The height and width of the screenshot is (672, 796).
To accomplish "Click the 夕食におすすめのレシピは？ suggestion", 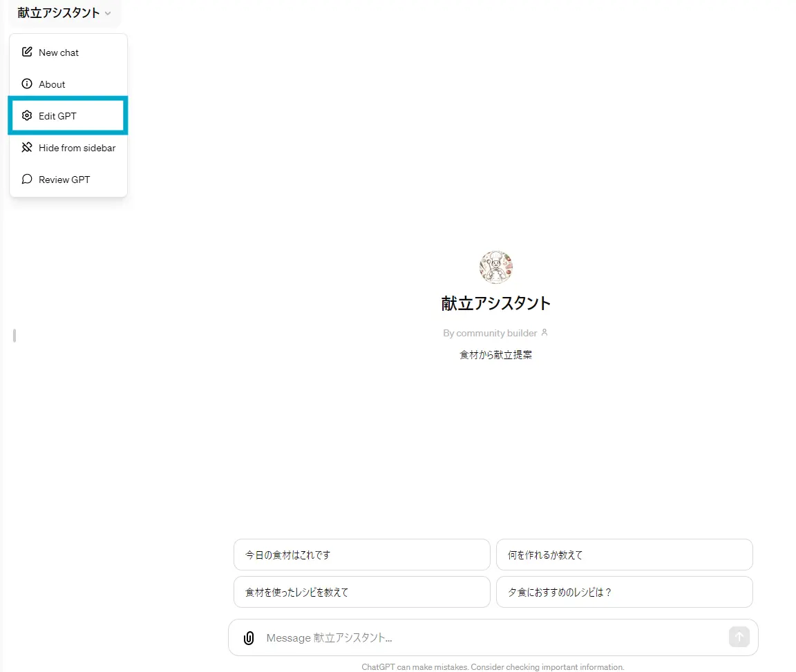I will (x=624, y=592).
